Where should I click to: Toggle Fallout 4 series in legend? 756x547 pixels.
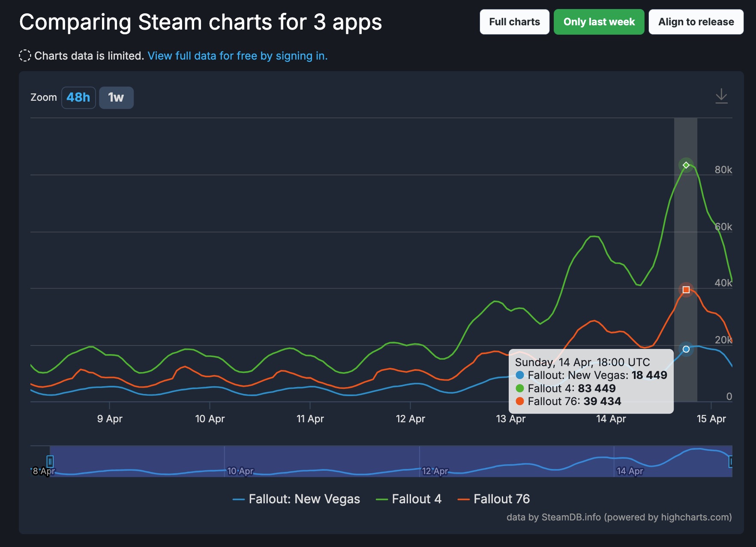point(408,499)
